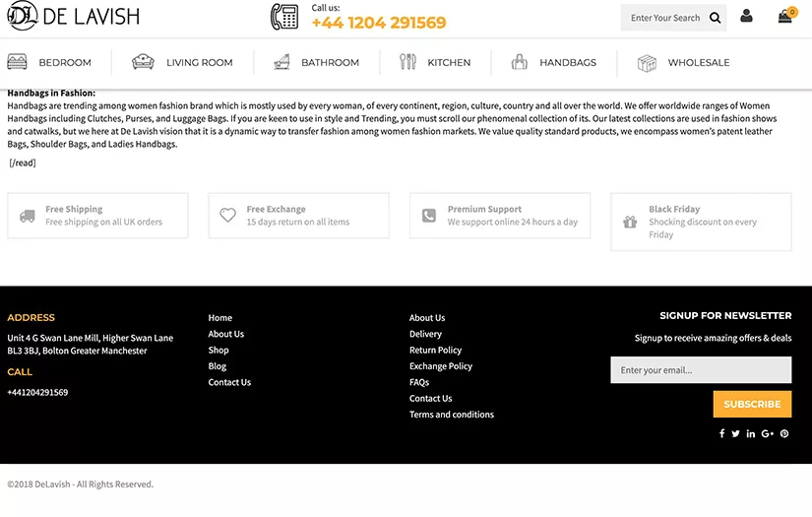Click the gift icon in Black Friday
This screenshot has width=812, height=517.
(630, 222)
